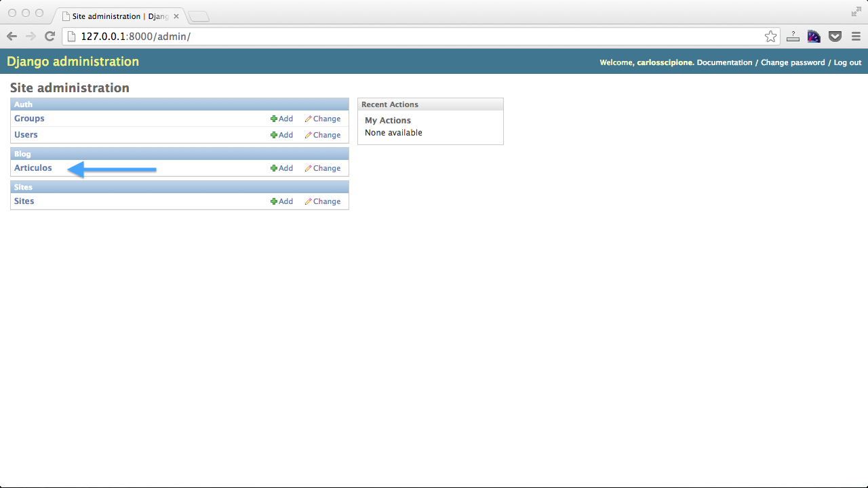Click the browser Forward arrow
The width and height of the screenshot is (868, 488).
(x=31, y=36)
